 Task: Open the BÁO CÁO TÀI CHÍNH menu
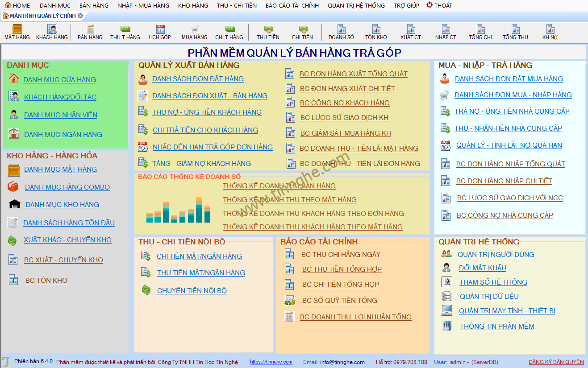pos(292,5)
